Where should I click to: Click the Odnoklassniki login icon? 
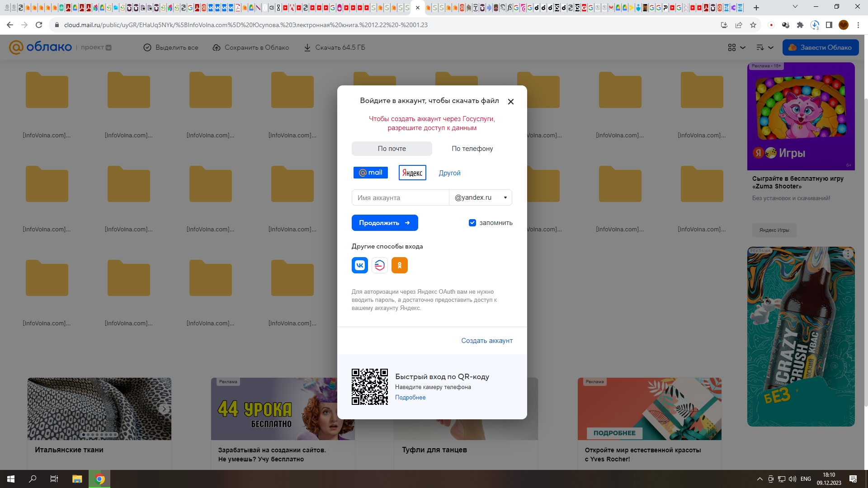pos(400,265)
